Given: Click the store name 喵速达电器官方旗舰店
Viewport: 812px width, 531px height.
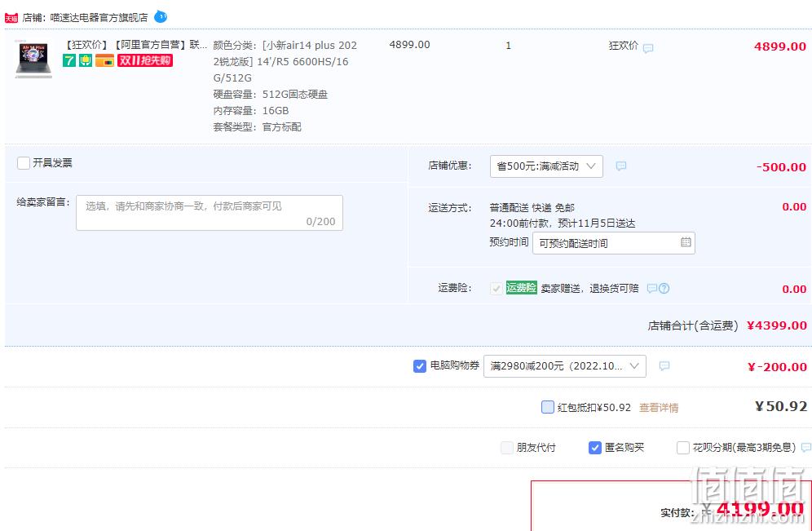Looking at the screenshot, I should (x=99, y=18).
